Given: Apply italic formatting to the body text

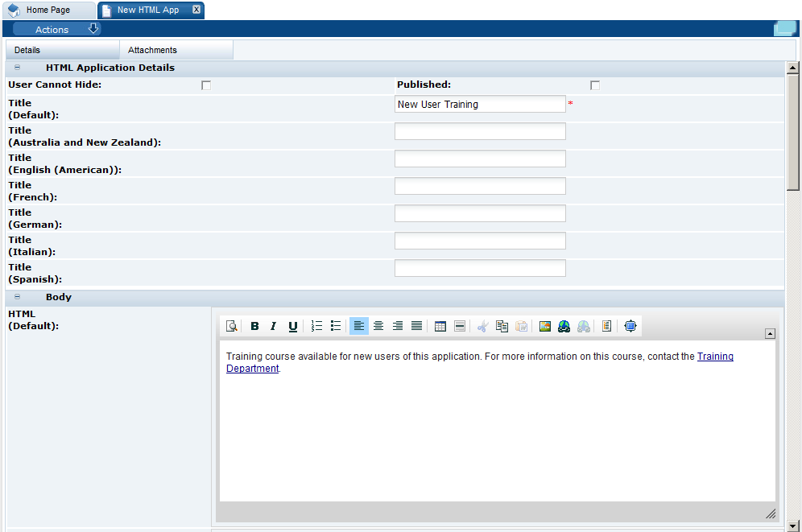Looking at the screenshot, I should point(274,326).
